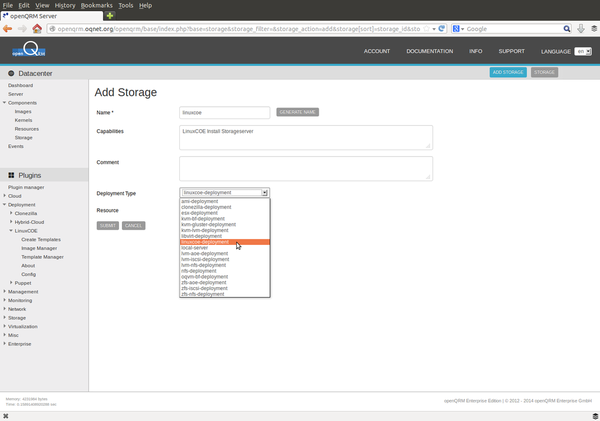Expand the Enterprise plugin node

click(5, 343)
